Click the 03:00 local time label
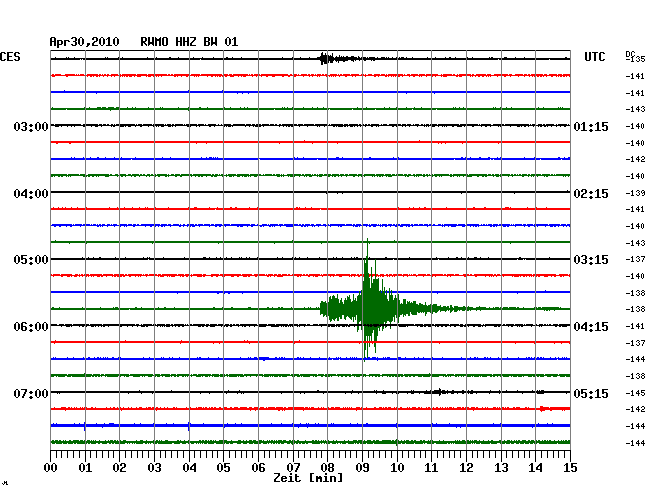 [31, 126]
